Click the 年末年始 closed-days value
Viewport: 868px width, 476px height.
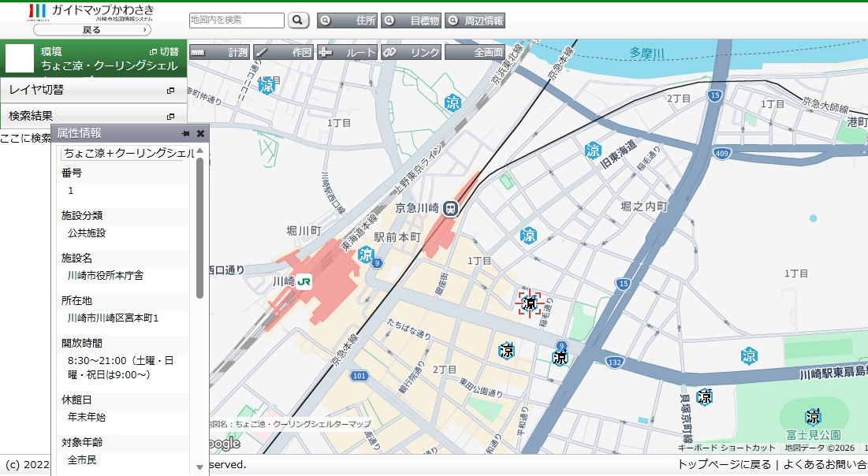(87, 417)
